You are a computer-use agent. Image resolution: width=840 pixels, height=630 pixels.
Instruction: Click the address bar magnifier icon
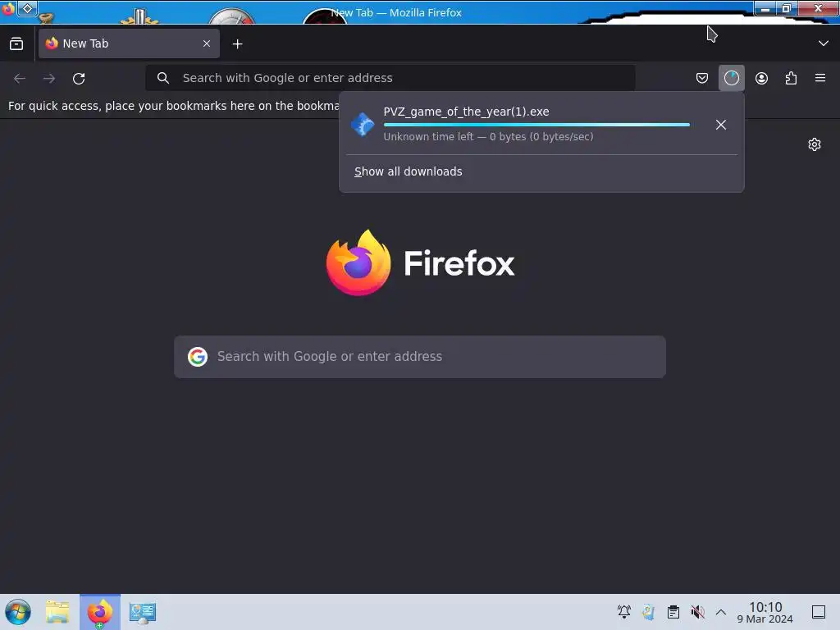(x=163, y=78)
